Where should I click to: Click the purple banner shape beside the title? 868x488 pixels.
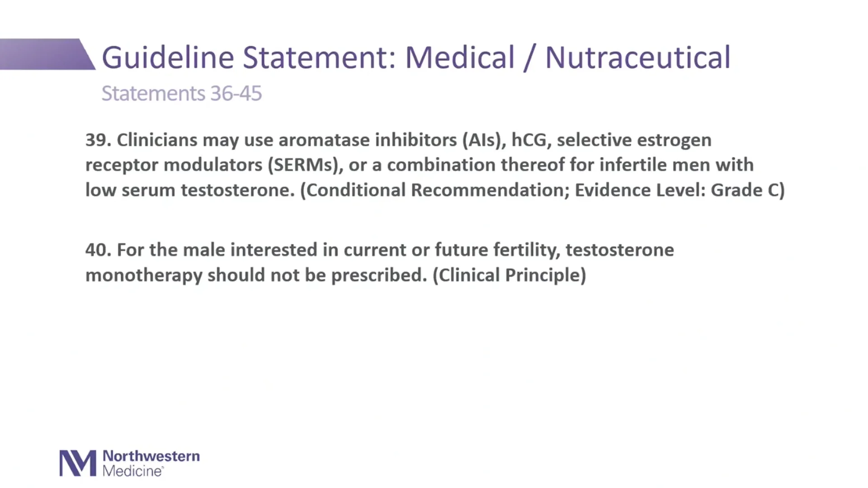coord(47,54)
